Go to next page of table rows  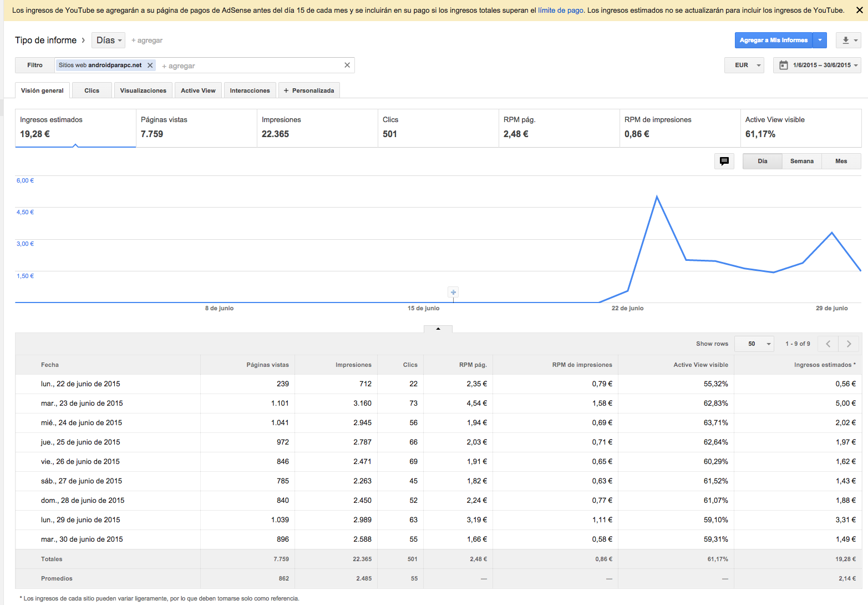coord(849,344)
